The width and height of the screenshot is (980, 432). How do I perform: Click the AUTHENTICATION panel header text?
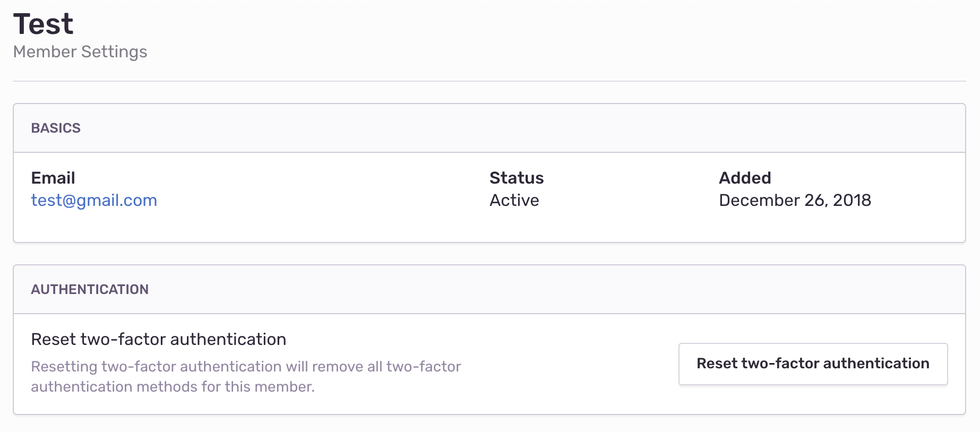pos(90,289)
